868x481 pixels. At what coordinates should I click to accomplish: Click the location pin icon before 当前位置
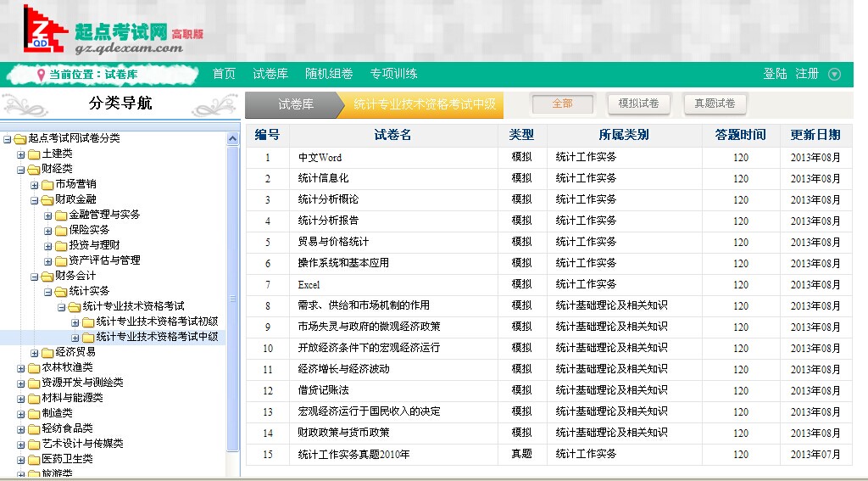click(x=41, y=75)
